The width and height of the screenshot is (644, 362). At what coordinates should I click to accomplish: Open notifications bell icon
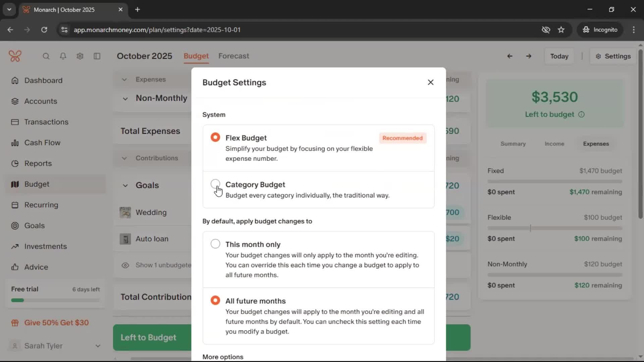pyautogui.click(x=63, y=56)
